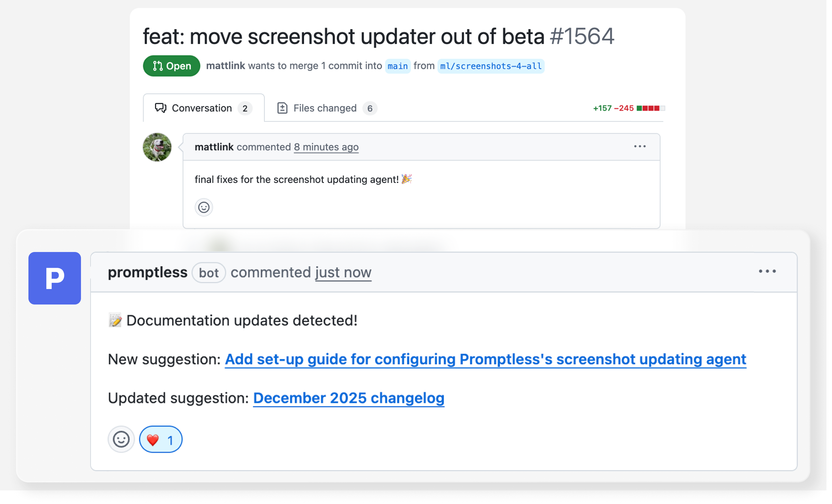Add emoji reaction to promptless comment
832x504 pixels.
pyautogui.click(x=121, y=439)
